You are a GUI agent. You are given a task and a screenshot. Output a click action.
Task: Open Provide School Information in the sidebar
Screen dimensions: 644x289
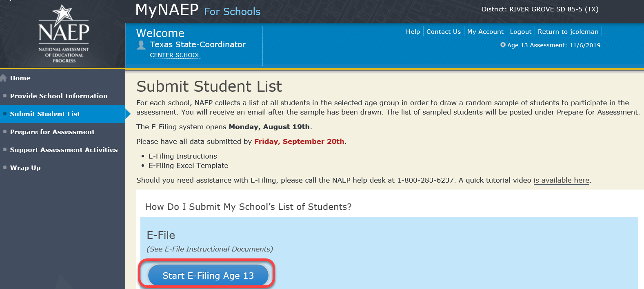[x=59, y=96]
